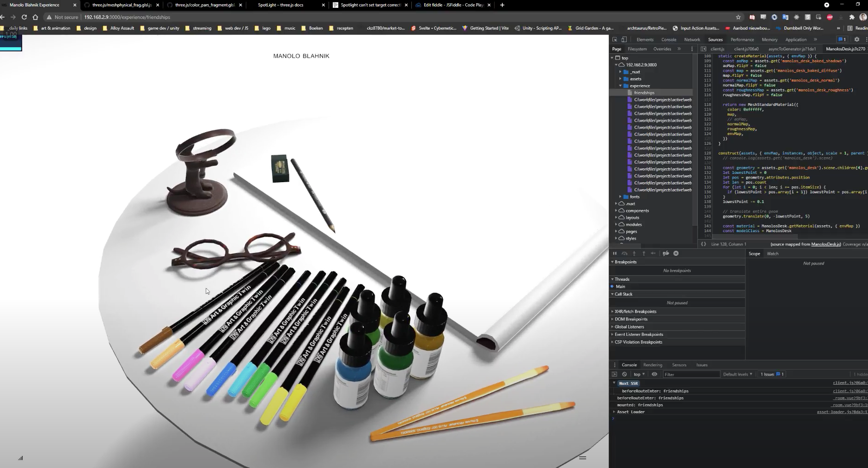Expand the _nuxt folder

(x=621, y=72)
